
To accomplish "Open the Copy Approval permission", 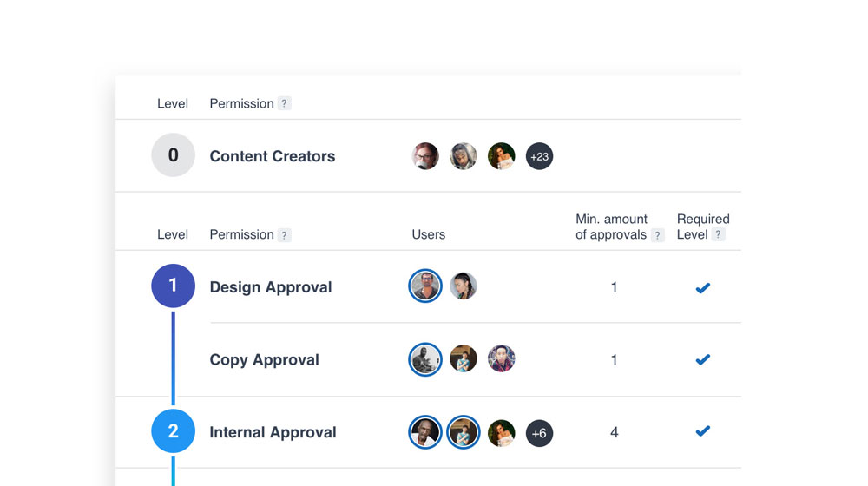I will tap(265, 359).
